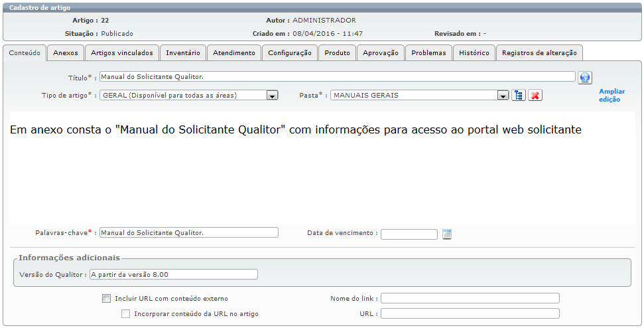Click the Informações adicionais section heading
644x328 pixels.
[x=70, y=258]
